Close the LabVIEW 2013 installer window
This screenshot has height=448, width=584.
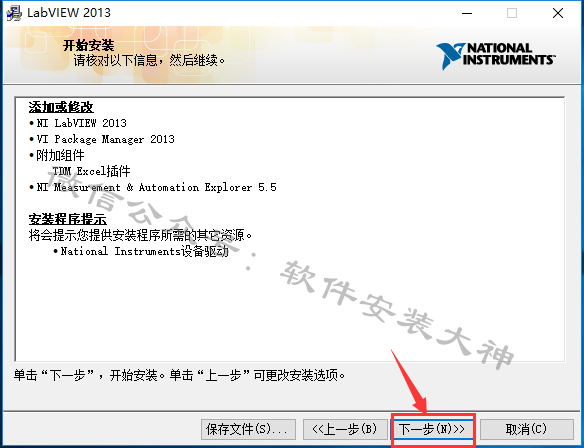(x=558, y=13)
